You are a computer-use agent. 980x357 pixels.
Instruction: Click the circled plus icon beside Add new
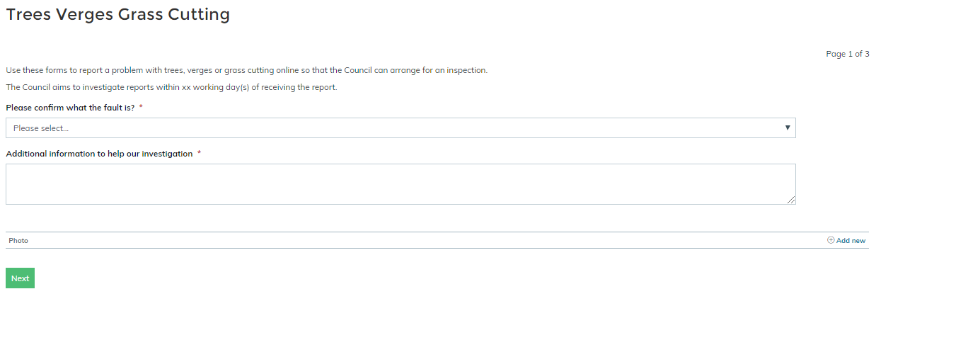[831, 240]
